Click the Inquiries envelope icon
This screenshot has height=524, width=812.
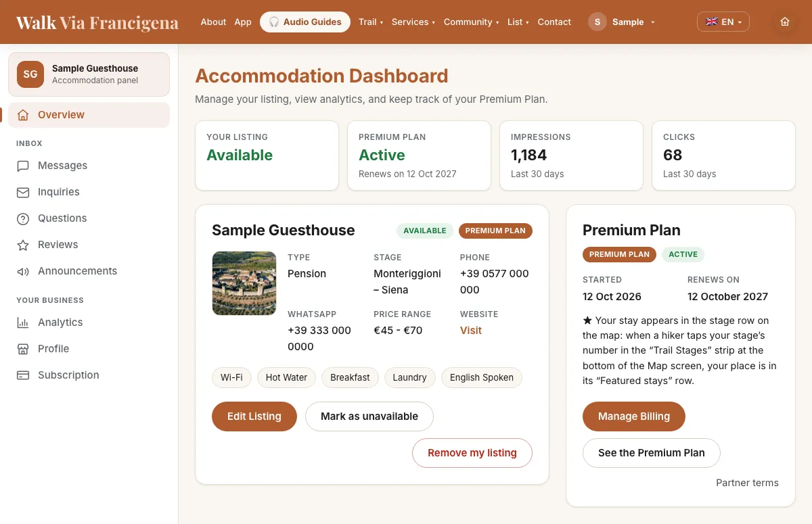(23, 192)
